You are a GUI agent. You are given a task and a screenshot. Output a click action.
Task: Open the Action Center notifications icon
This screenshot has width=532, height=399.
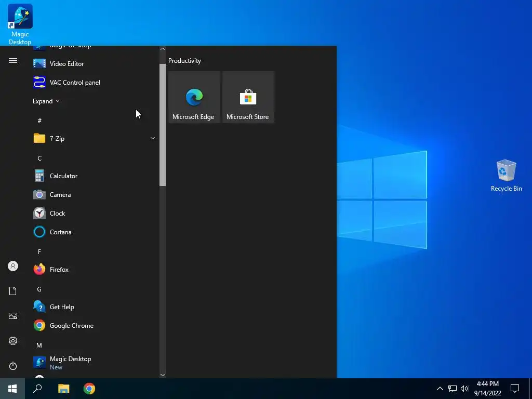pos(515,389)
